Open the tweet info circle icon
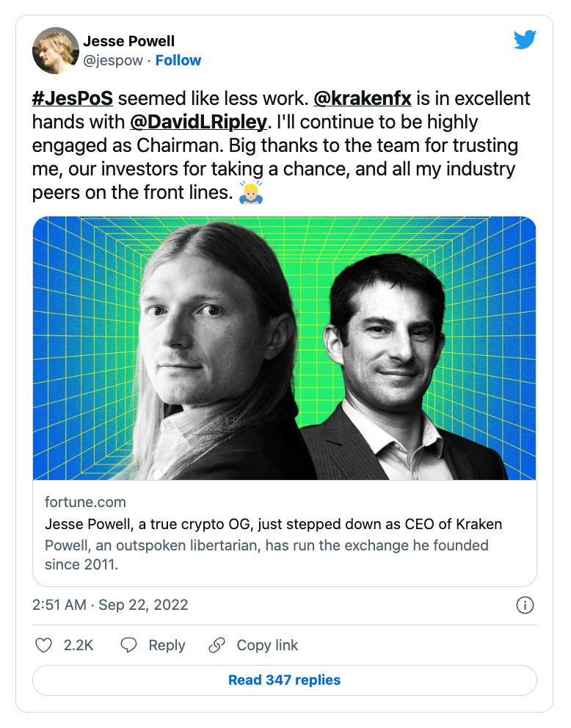Screen dimensions: 571x728 pyautogui.click(x=525, y=605)
